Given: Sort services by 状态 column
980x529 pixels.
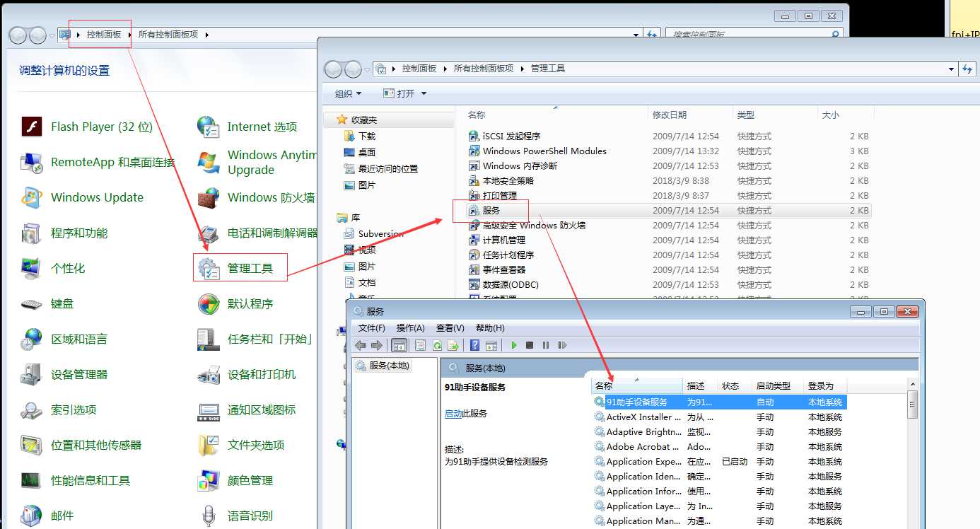Looking at the screenshot, I should (735, 385).
